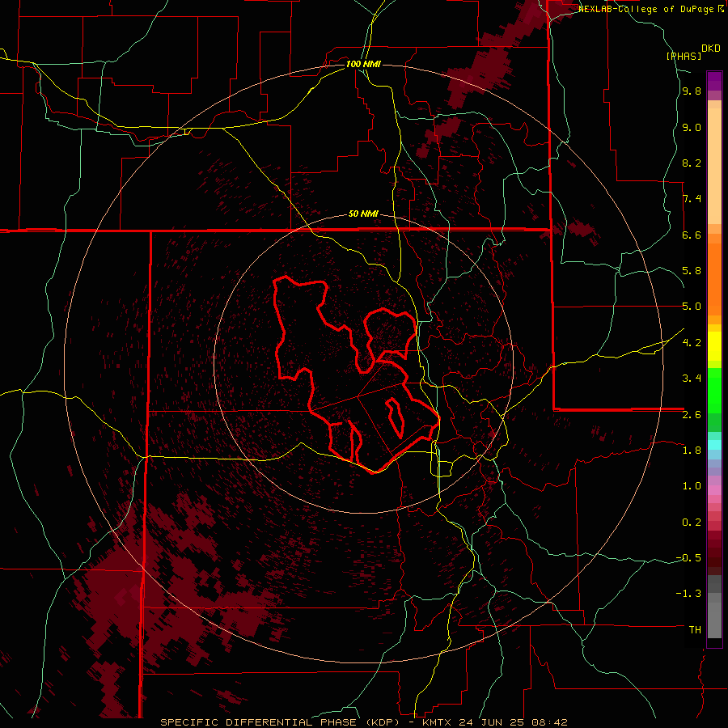Select the 9.0 scale label

tap(692, 128)
